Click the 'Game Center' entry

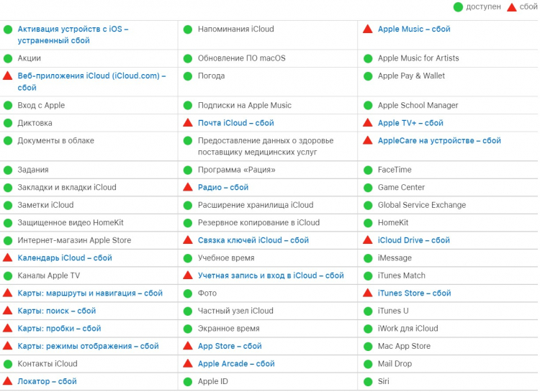coord(401,187)
